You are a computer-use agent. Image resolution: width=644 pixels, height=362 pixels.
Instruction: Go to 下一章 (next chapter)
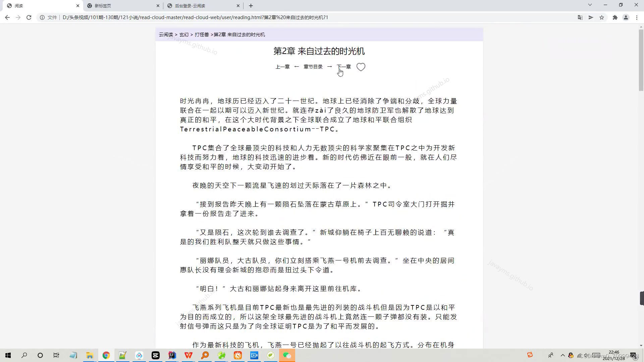pyautogui.click(x=344, y=66)
